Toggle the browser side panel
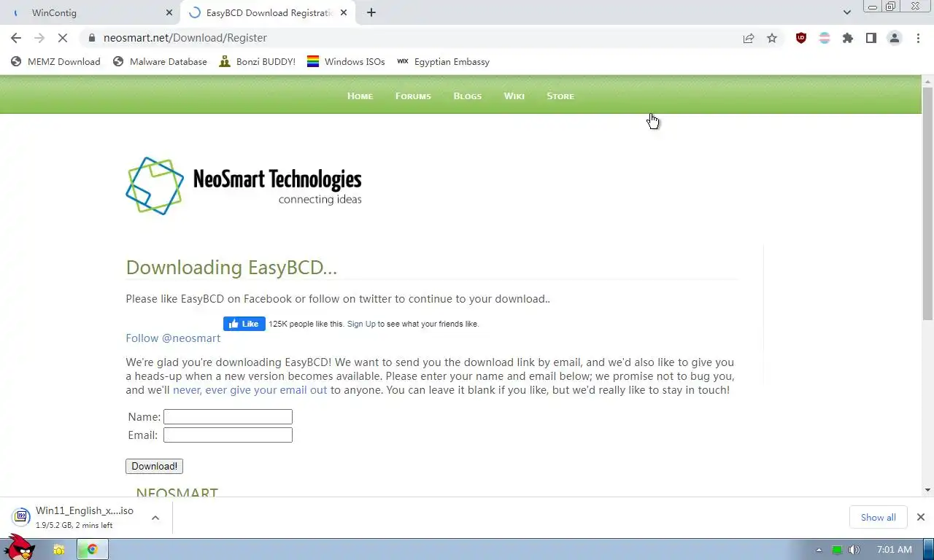Image resolution: width=934 pixels, height=560 pixels. click(x=871, y=38)
